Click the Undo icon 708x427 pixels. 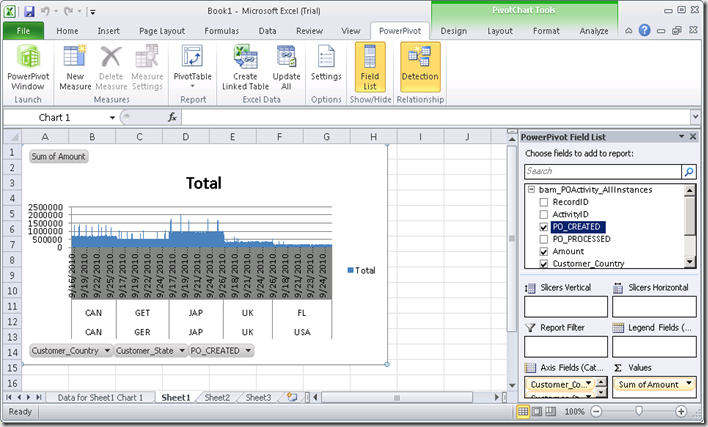45,11
